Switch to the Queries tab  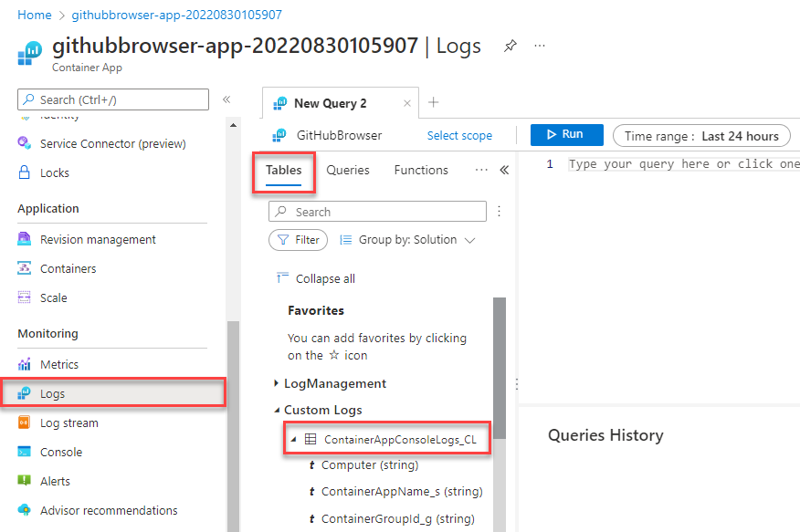[x=348, y=171]
